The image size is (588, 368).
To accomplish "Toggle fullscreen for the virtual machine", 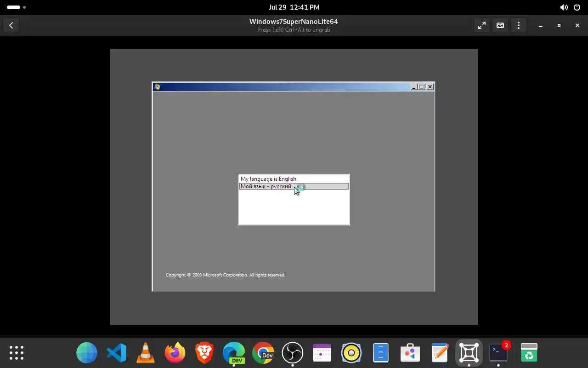I will click(x=481, y=25).
